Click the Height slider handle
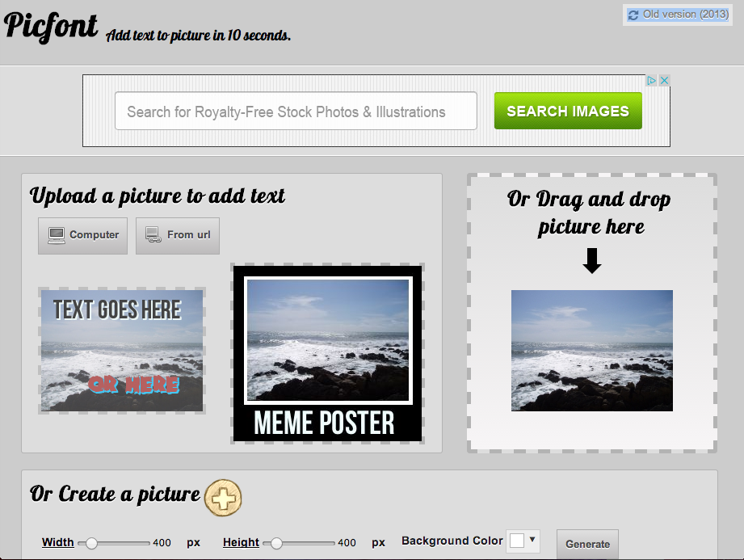The height and width of the screenshot is (560, 744). [x=276, y=543]
